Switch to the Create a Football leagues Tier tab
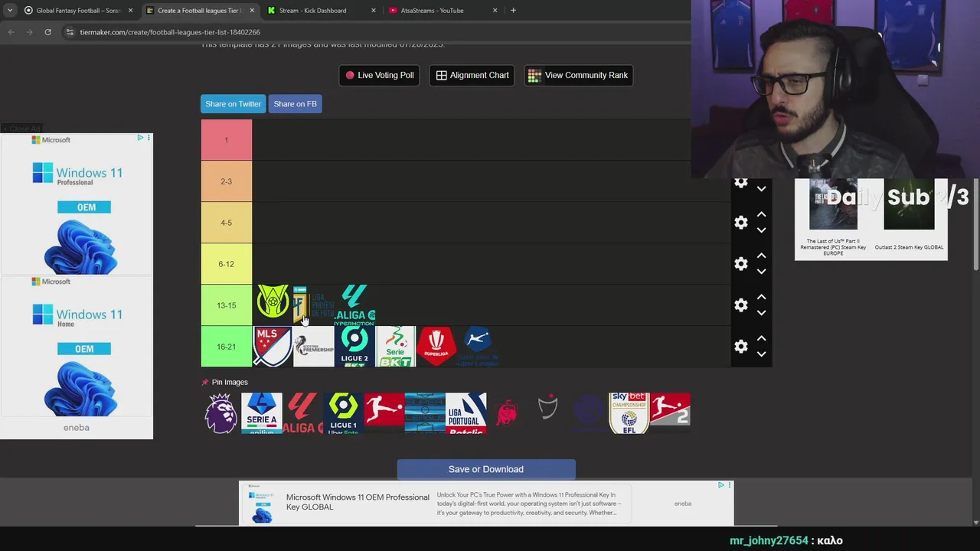Screen dimensions: 980x551 click(199, 11)
